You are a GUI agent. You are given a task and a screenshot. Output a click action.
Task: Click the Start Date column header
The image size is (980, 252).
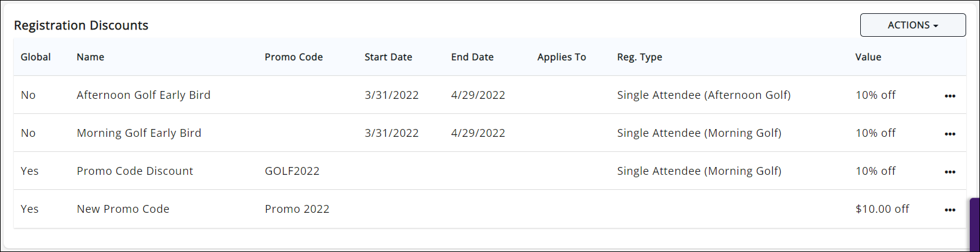point(388,57)
